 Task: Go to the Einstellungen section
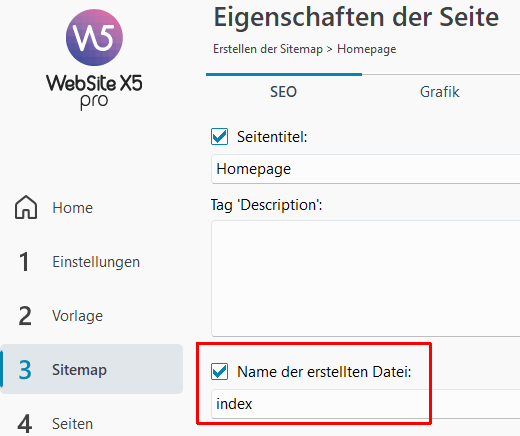click(96, 262)
